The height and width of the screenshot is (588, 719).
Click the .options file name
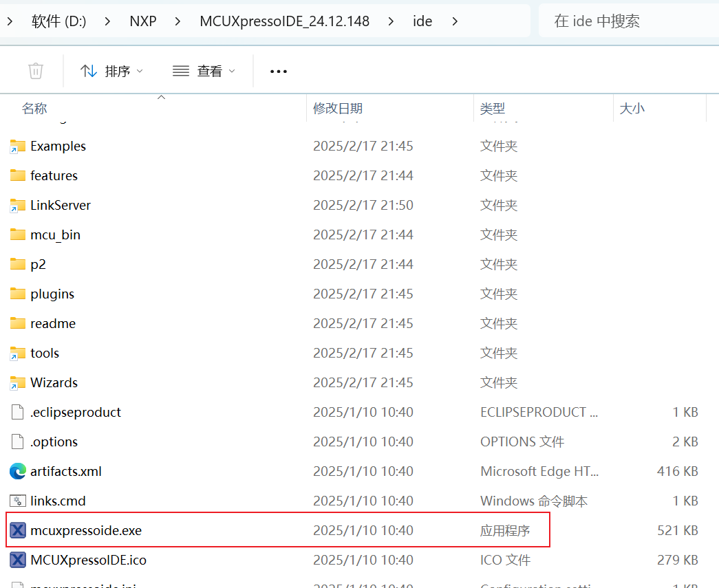pyautogui.click(x=54, y=442)
